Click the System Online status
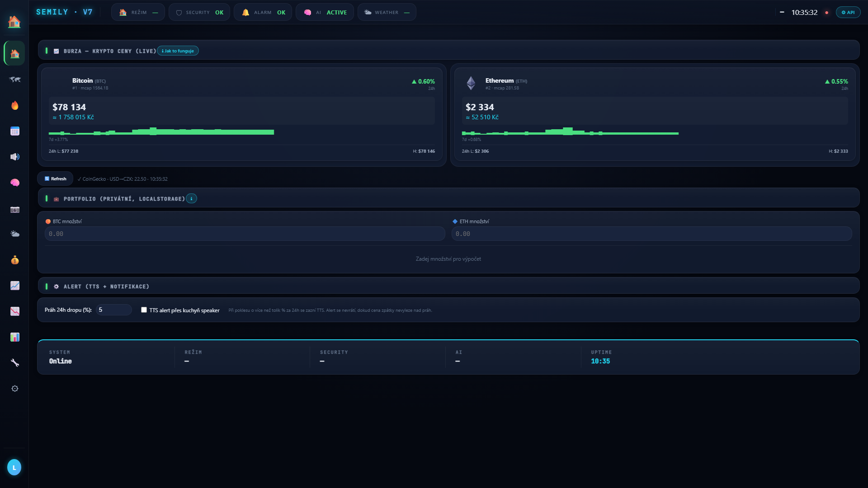868x488 pixels. tap(61, 361)
